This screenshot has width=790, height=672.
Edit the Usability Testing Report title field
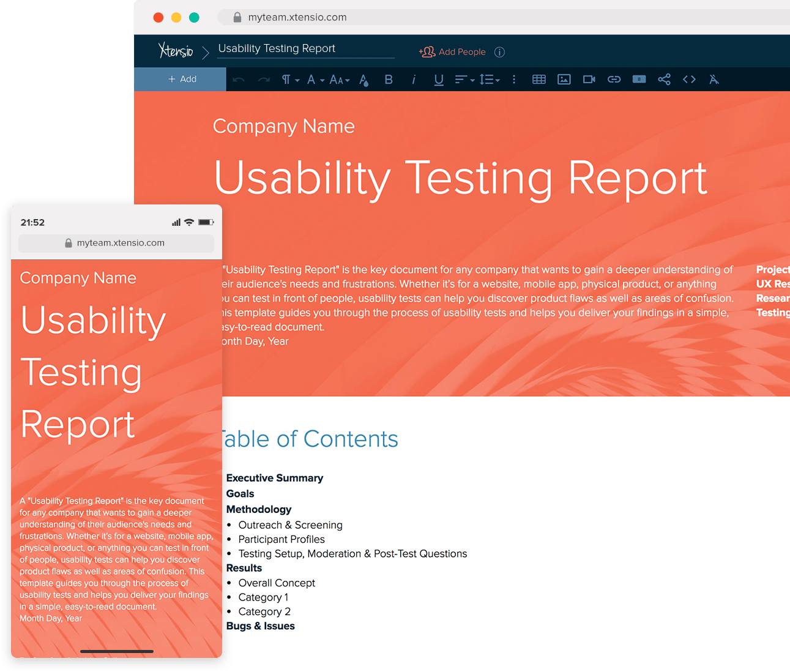(x=277, y=48)
